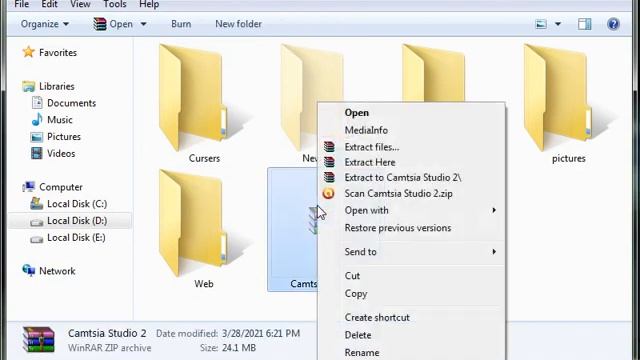
Task: Select Videos in the Libraries tree
Action: coord(61,153)
